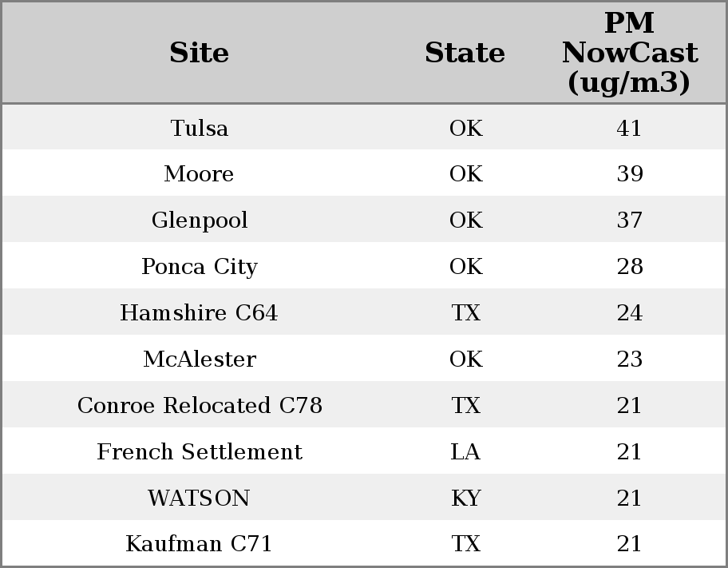Click the PM NowCast column header
The height and width of the screenshot is (568, 728).
(630, 53)
